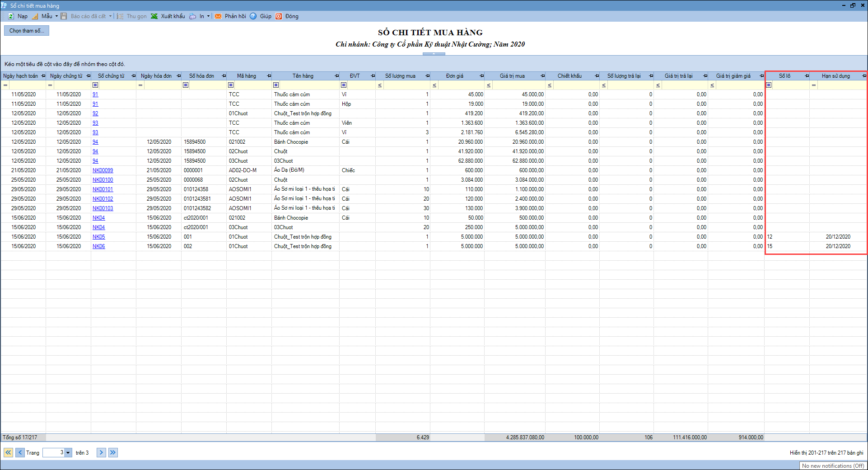Go to previous page arrow

pos(20,452)
